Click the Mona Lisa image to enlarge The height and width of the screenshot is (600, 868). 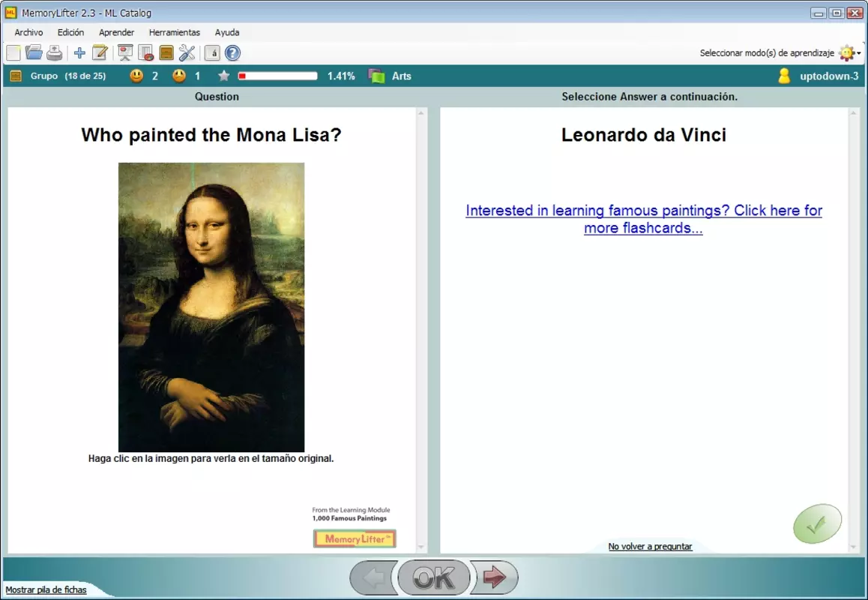click(211, 307)
